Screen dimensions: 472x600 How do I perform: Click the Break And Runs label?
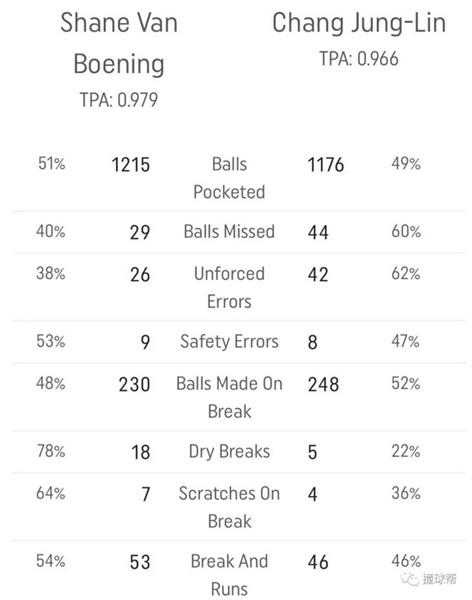pyautogui.click(x=229, y=575)
